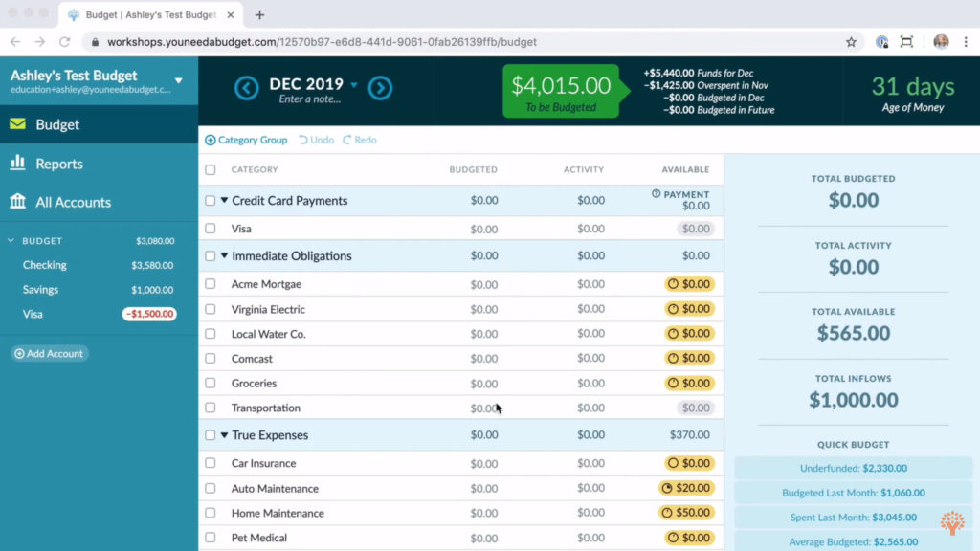Click Comcast available goal pill

click(689, 358)
